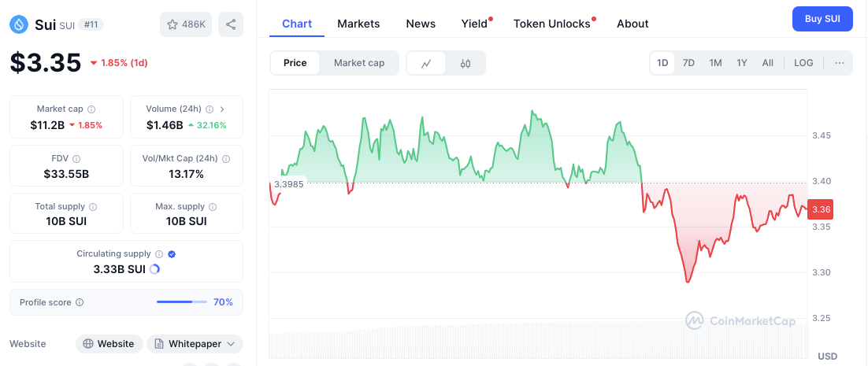Click the Market cap info icon
Viewport: 868px width, 366px height.
coord(91,109)
